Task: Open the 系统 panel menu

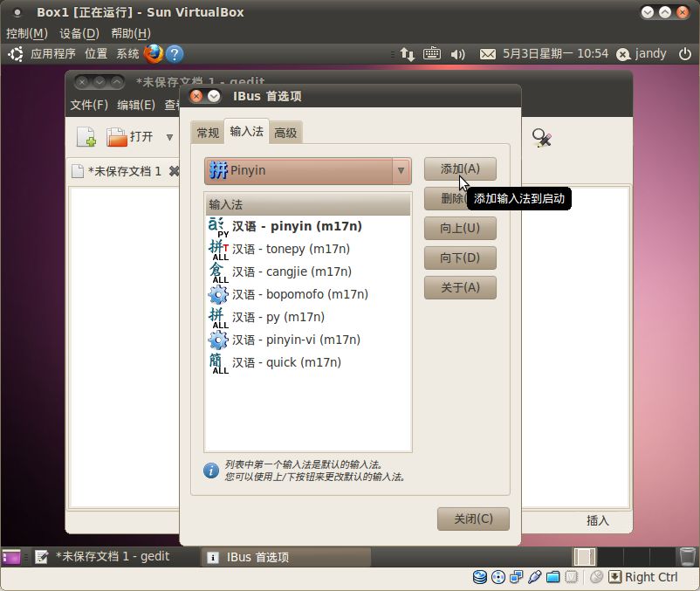Action: tap(127, 54)
